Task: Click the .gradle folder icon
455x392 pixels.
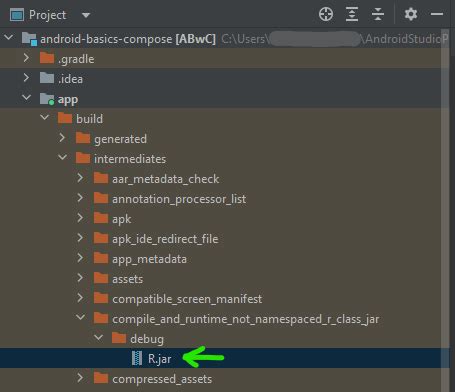Action: click(x=47, y=58)
